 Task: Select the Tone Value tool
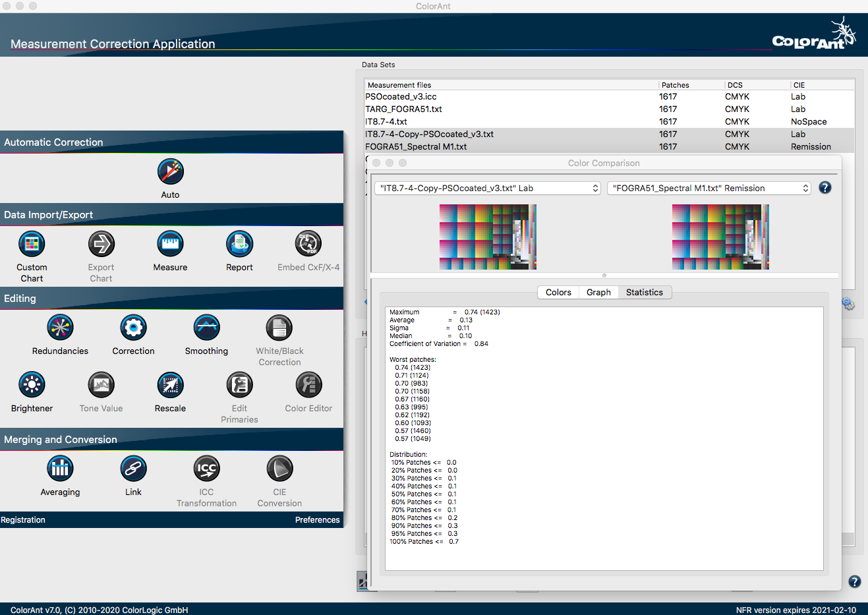tap(101, 385)
